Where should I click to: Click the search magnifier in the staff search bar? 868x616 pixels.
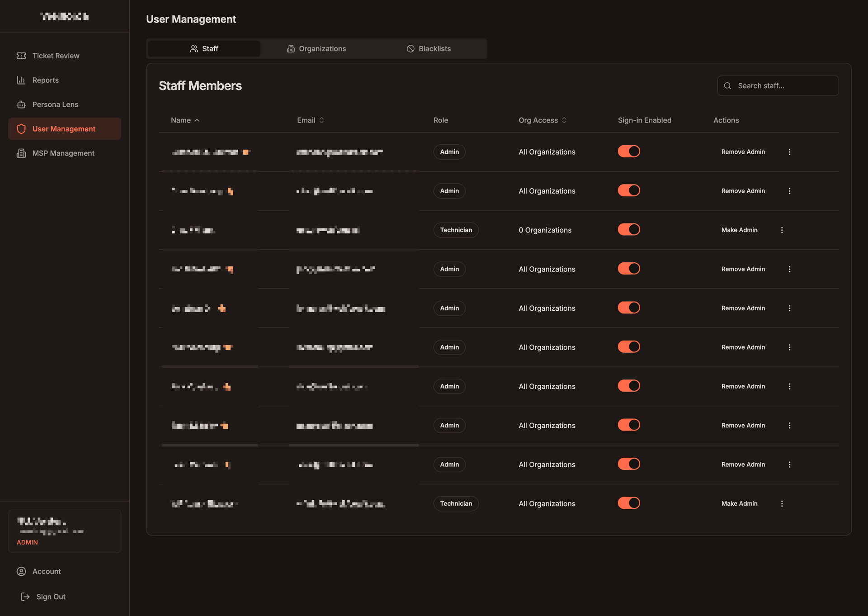(728, 85)
